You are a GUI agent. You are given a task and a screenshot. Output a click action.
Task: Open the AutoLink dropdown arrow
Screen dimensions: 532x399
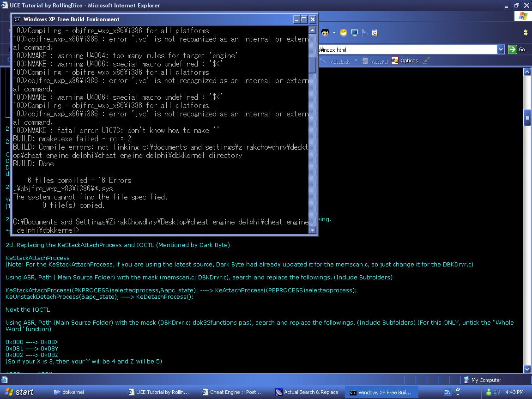(356, 60)
